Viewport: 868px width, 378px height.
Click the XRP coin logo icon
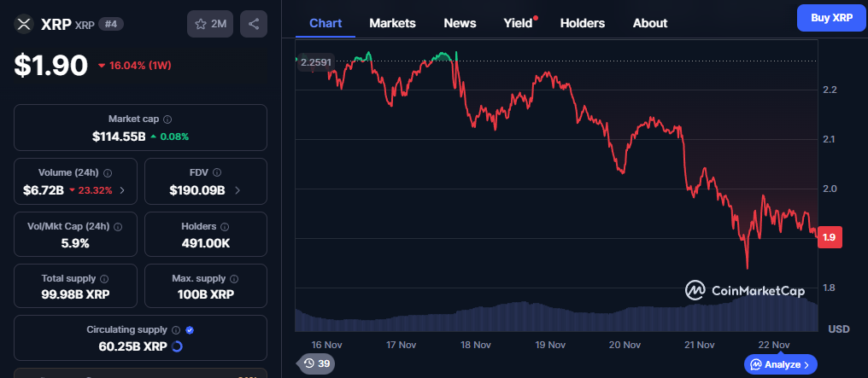(24, 24)
